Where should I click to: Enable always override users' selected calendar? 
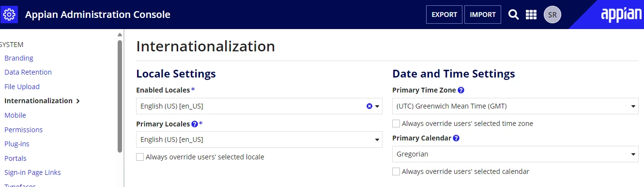point(396,171)
